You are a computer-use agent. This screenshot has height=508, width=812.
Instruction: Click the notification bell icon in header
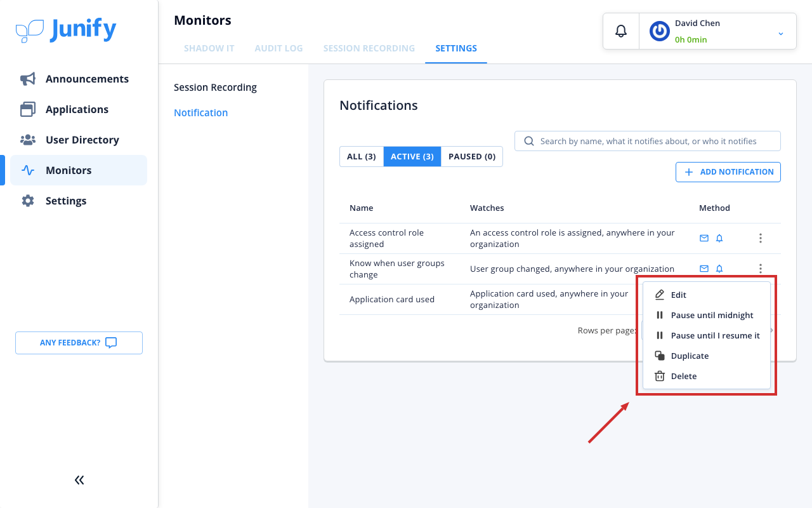pos(621,30)
